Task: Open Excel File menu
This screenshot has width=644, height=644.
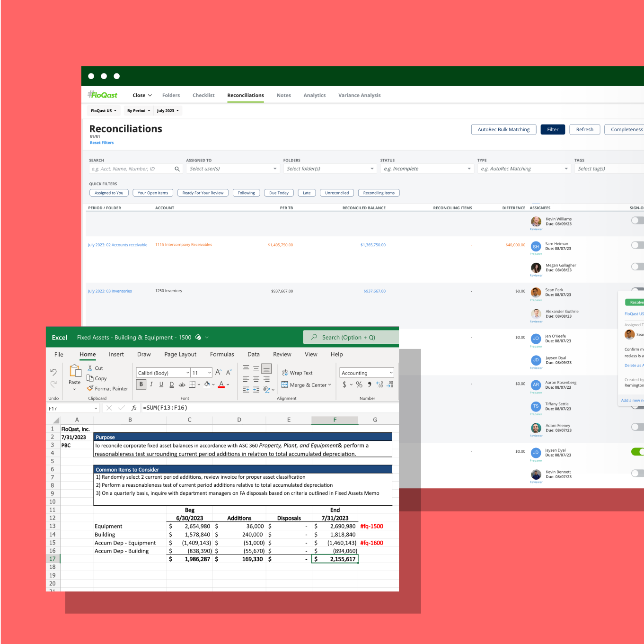Action: click(x=59, y=355)
